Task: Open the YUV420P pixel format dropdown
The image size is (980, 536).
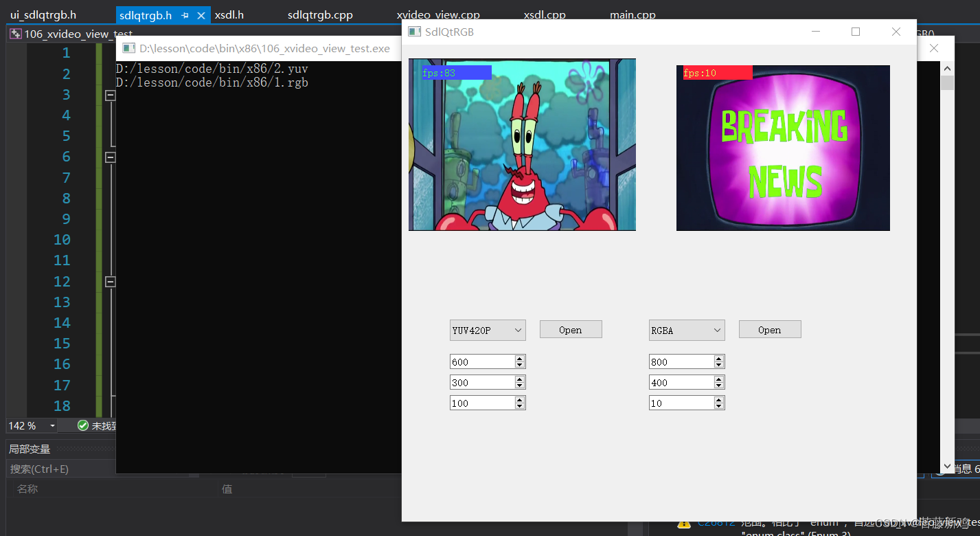Action: tap(488, 331)
